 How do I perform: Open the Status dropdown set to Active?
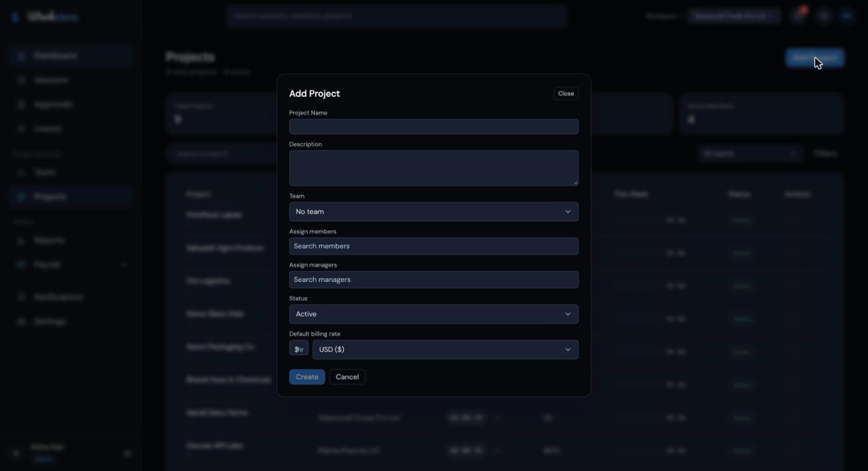(434, 314)
